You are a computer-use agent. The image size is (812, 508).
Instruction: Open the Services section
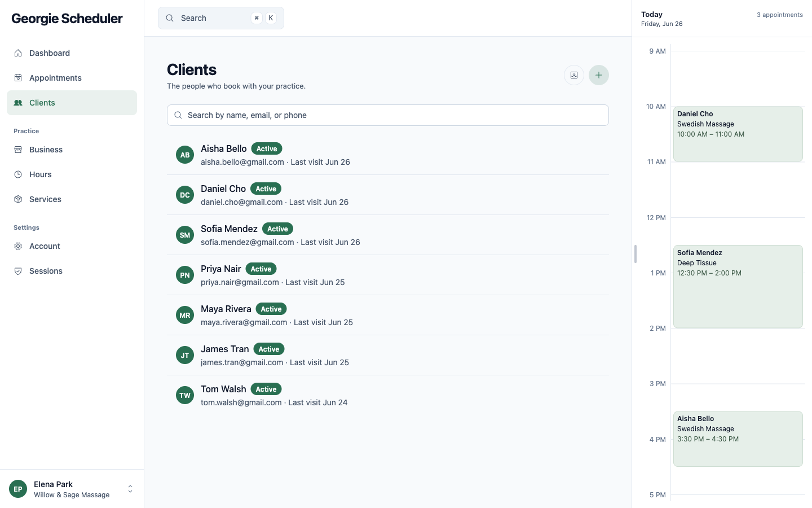pos(72,199)
